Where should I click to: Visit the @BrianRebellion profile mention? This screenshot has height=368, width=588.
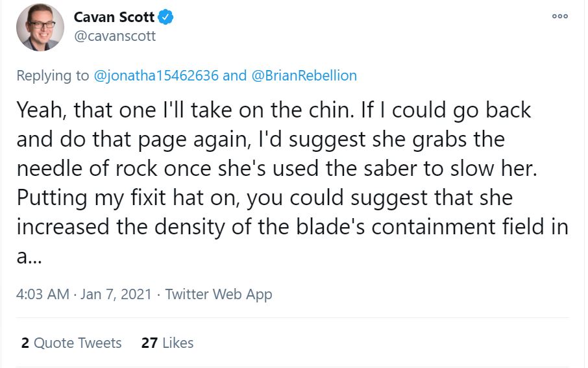point(304,75)
